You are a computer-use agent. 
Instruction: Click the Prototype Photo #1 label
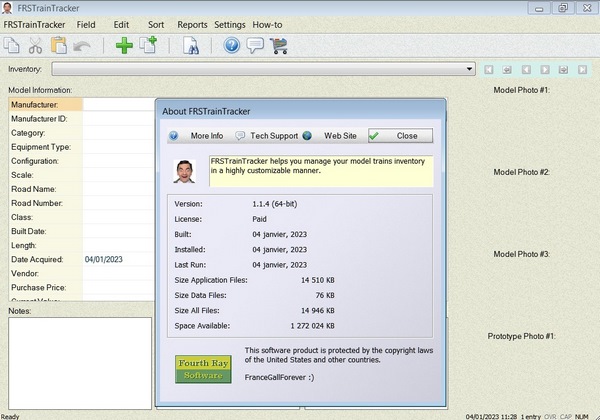(521, 336)
